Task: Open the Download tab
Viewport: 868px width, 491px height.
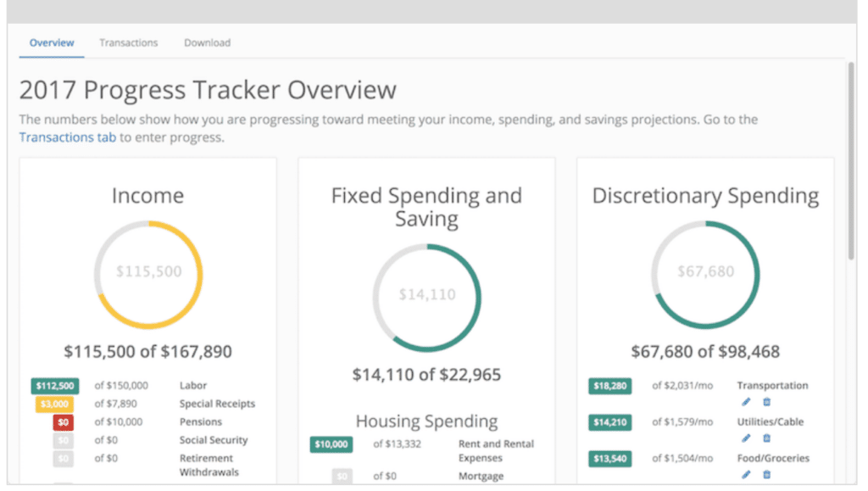Action: [x=207, y=42]
